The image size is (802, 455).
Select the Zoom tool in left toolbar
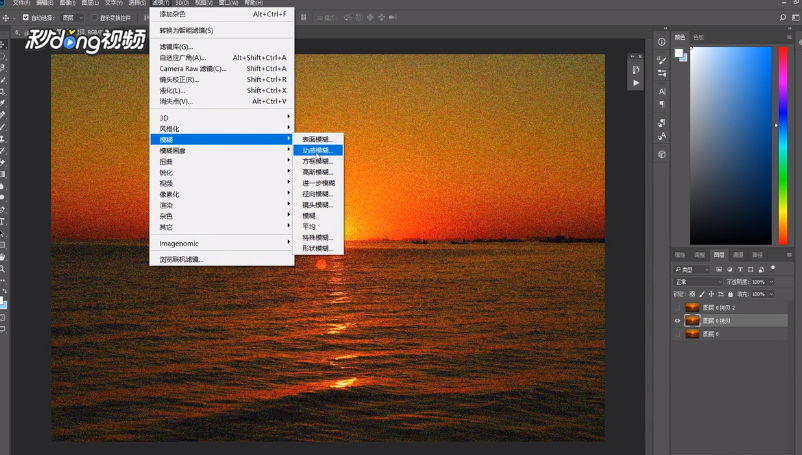pyautogui.click(x=3, y=268)
